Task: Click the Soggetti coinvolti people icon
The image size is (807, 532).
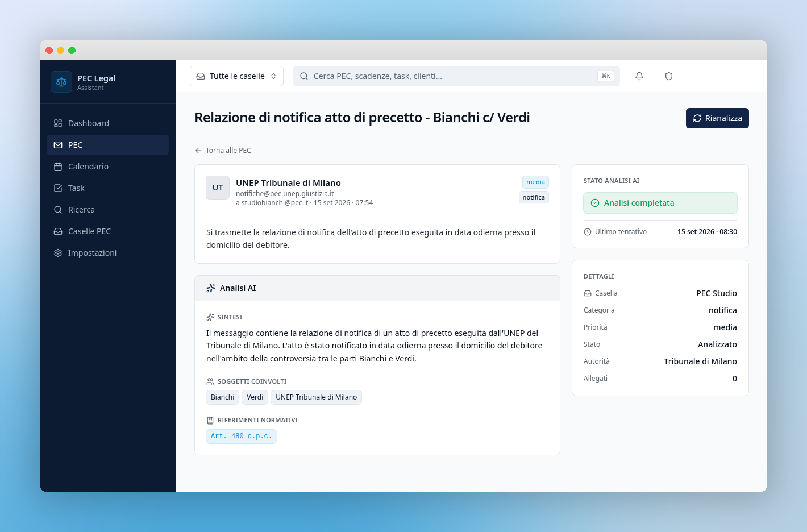Action: [210, 381]
